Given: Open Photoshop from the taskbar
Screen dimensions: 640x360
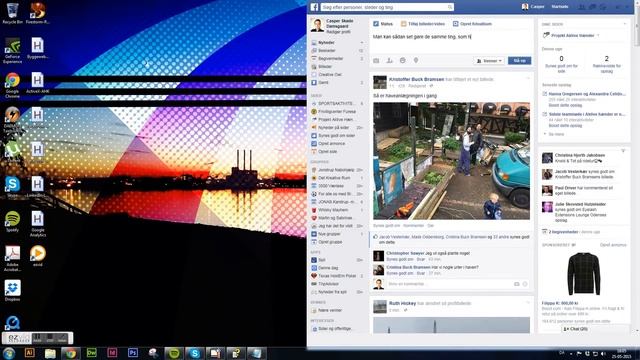Looking at the screenshot, I should (133, 353).
